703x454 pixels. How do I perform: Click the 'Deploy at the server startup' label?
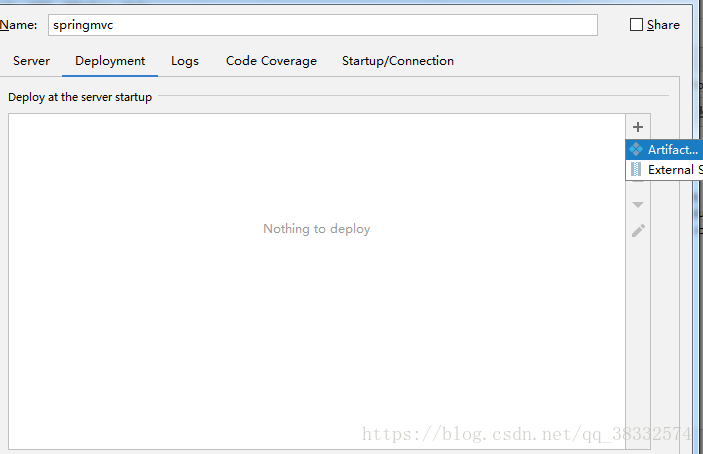point(80,97)
